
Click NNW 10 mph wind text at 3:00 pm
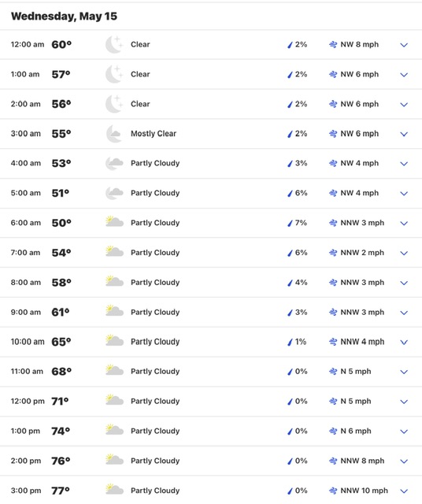point(365,491)
